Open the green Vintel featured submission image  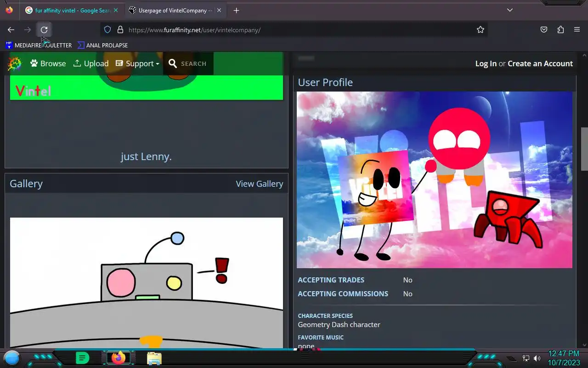147,76
